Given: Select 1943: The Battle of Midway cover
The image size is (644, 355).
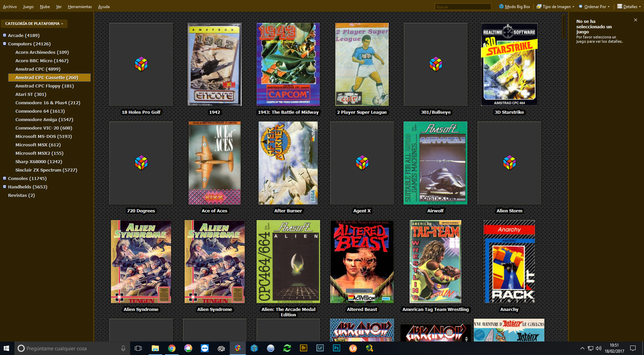Looking at the screenshot, I should tap(288, 64).
